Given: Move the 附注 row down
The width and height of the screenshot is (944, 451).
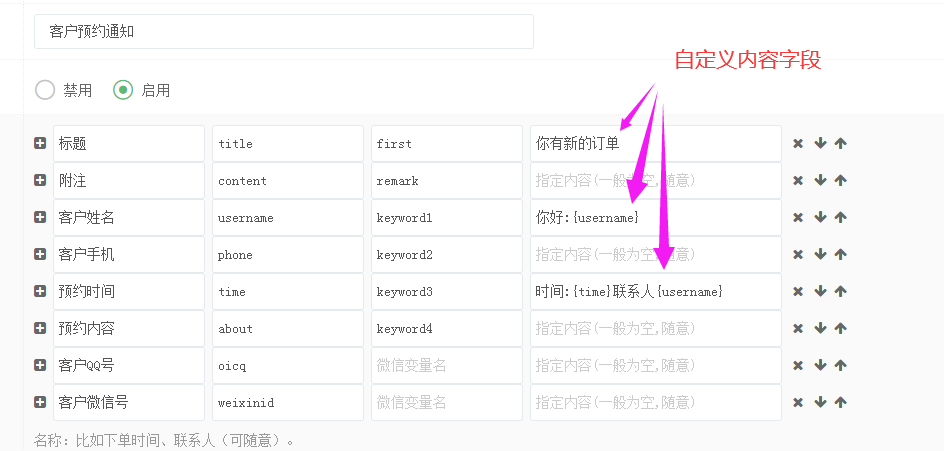Looking at the screenshot, I should (x=820, y=181).
